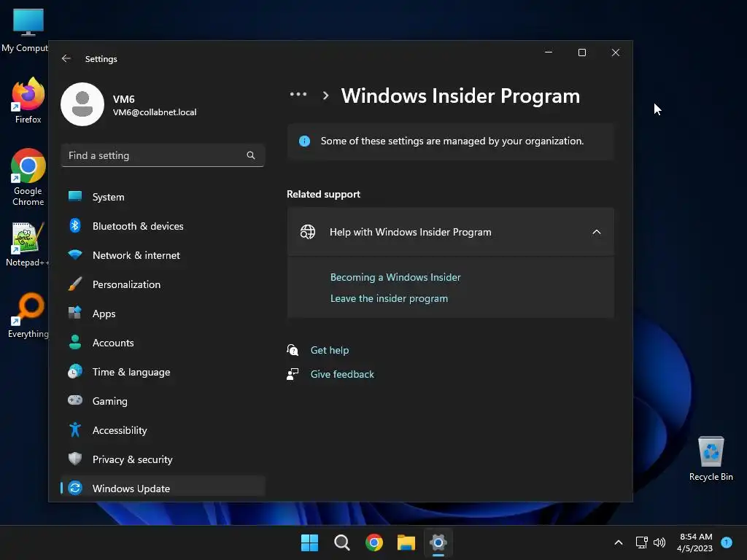The width and height of the screenshot is (747, 560).
Task: Click the VM6@collabnet.local account email
Action: point(155,112)
